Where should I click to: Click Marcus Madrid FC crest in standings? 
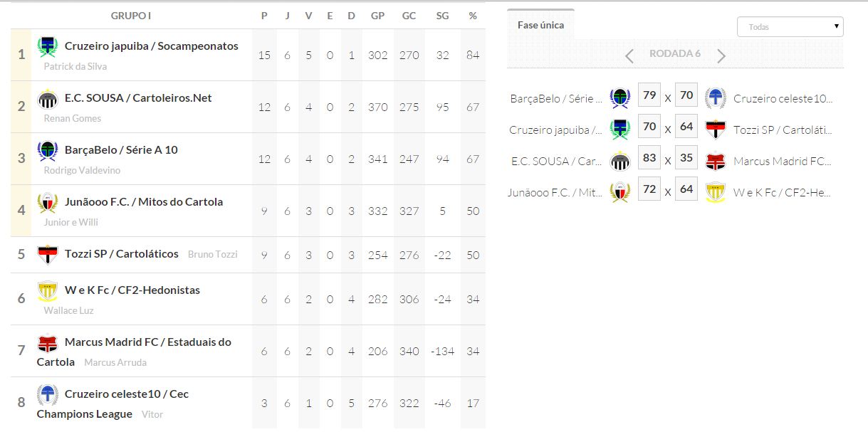48,344
